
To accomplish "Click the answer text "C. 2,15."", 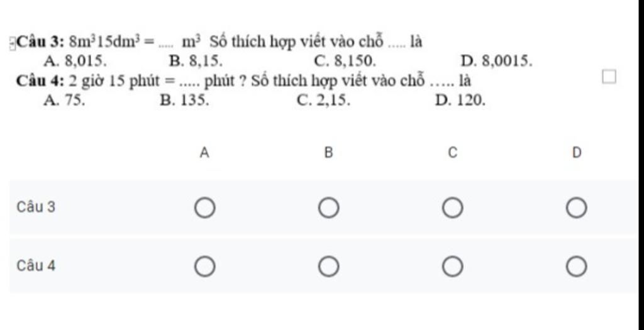I will click(323, 100).
